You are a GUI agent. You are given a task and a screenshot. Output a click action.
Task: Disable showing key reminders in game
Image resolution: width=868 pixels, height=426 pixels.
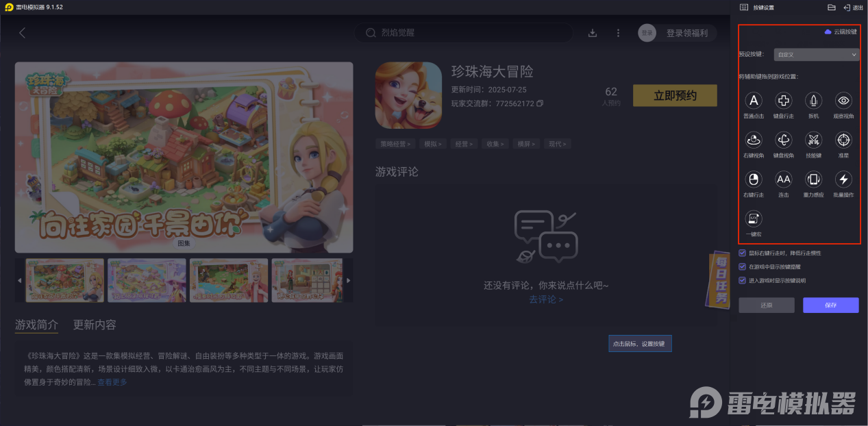(742, 266)
